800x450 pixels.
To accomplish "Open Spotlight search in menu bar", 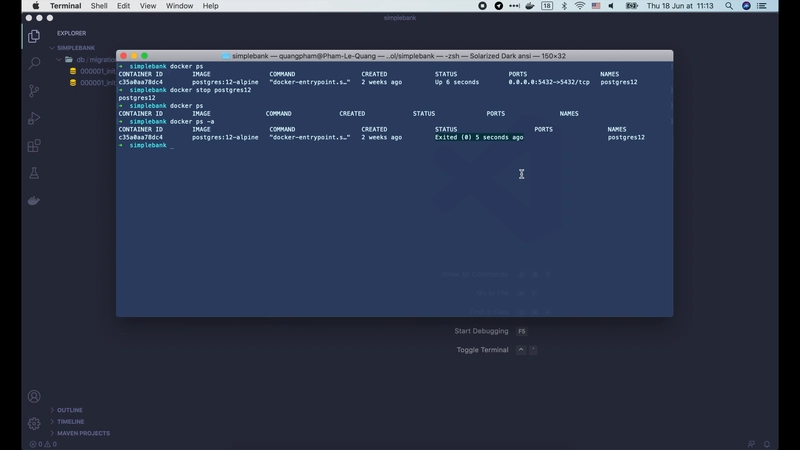I will point(729,6).
